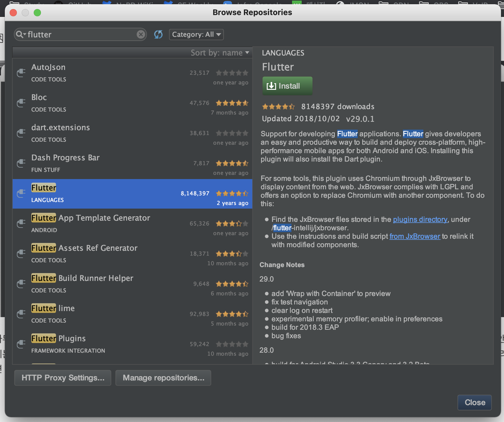The width and height of the screenshot is (504, 422).
Task: Select Flutter App Template Generator name
Action: [x=91, y=218]
